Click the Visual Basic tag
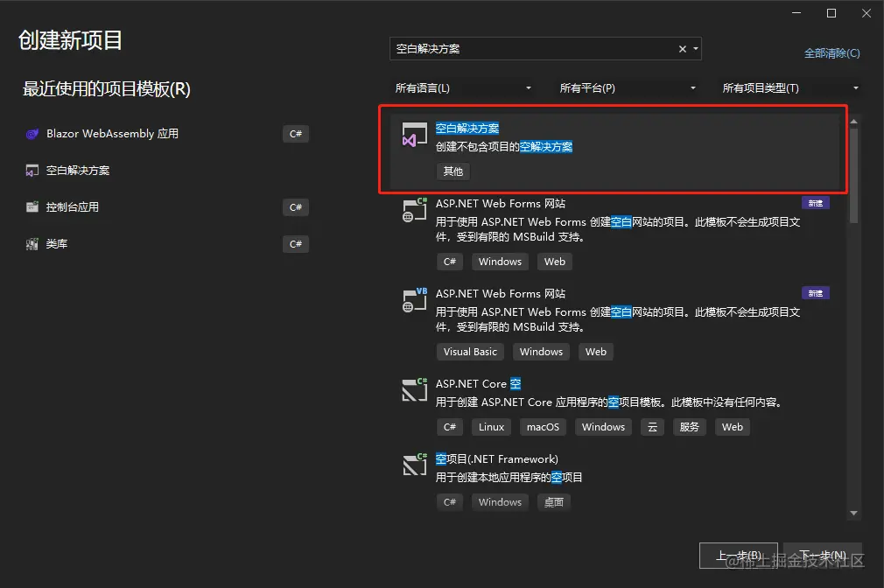Screen dimensions: 884x588 (x=470, y=352)
